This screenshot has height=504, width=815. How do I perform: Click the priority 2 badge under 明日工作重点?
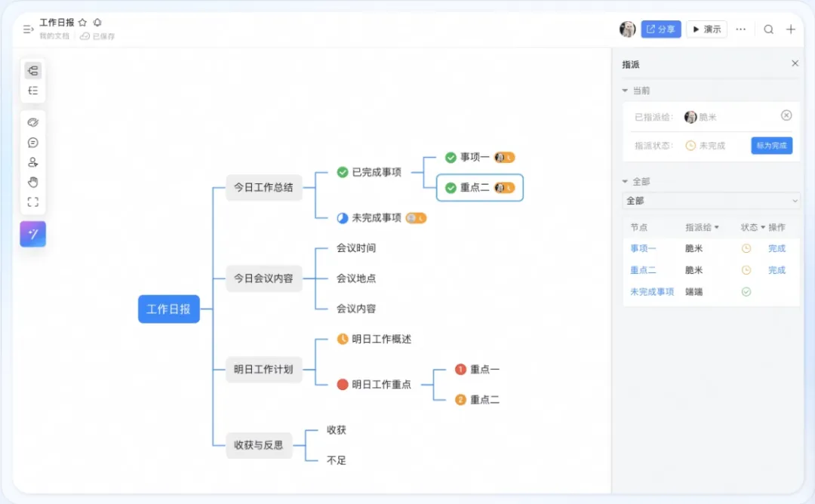tap(460, 400)
